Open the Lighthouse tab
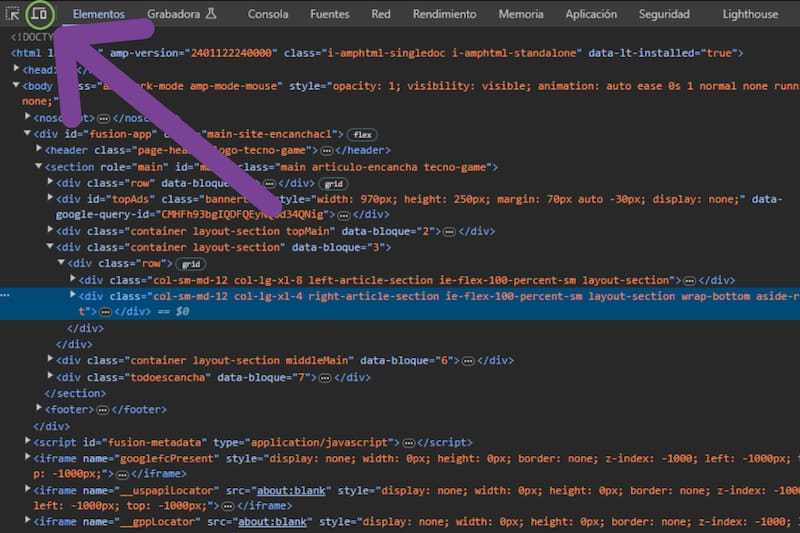Image resolution: width=800 pixels, height=533 pixels. (750, 14)
